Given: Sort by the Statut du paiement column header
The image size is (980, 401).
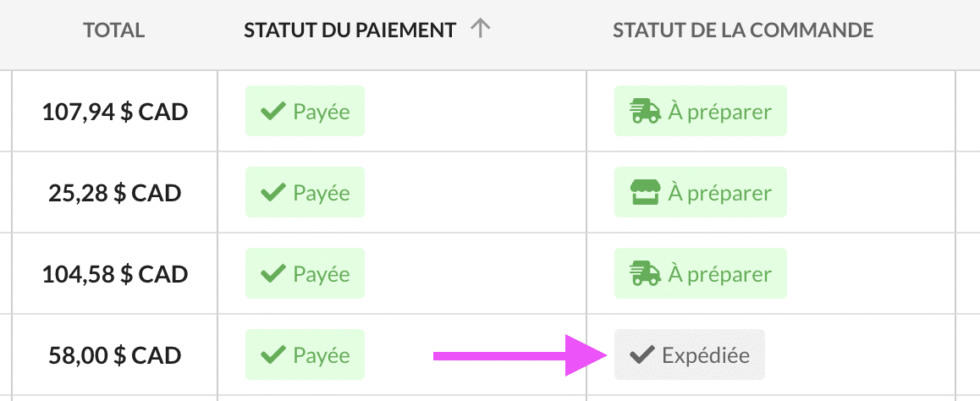Looking at the screenshot, I should [350, 30].
